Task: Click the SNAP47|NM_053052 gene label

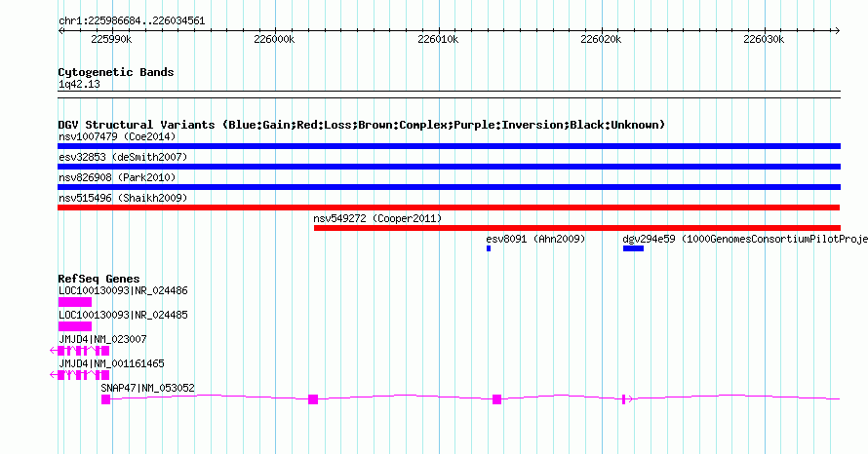Action: 148,388
